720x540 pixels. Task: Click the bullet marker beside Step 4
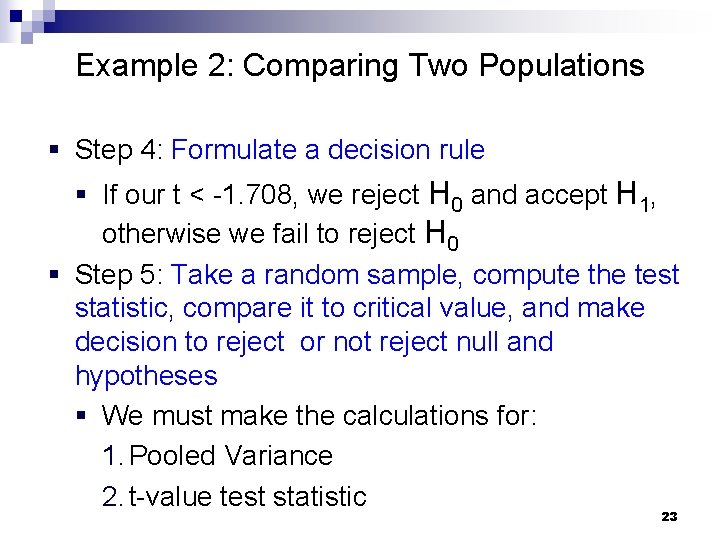point(55,149)
